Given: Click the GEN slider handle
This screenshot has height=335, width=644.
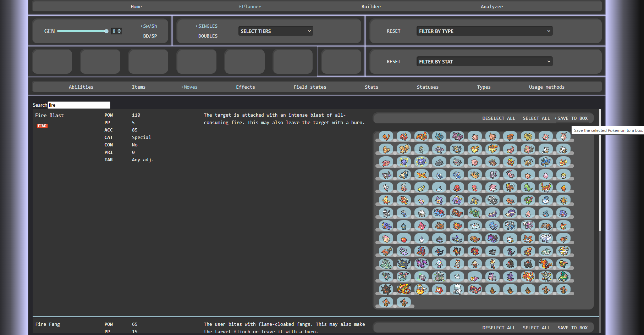Looking at the screenshot, I should pos(106,31).
